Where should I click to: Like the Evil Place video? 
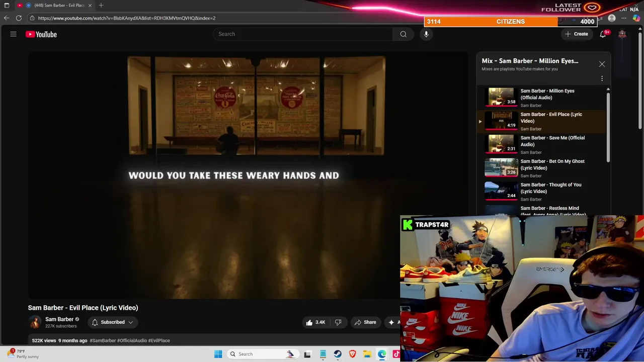click(315, 322)
